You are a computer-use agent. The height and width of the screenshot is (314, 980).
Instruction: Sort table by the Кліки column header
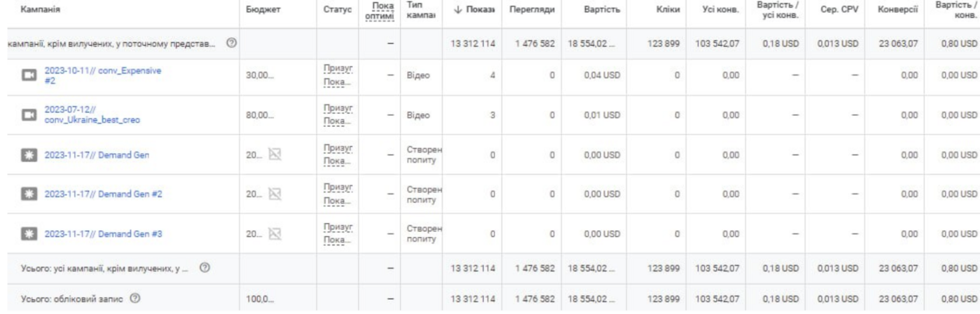click(668, 9)
